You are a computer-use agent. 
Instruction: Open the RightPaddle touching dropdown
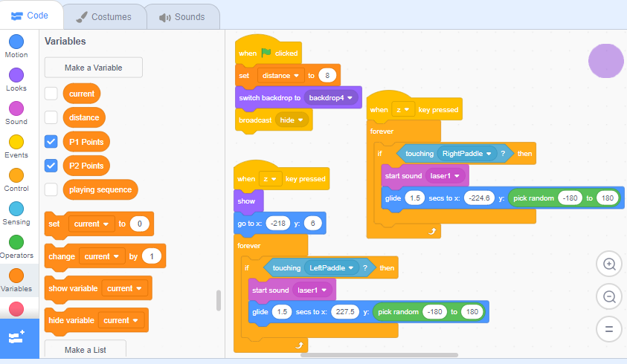pos(466,154)
